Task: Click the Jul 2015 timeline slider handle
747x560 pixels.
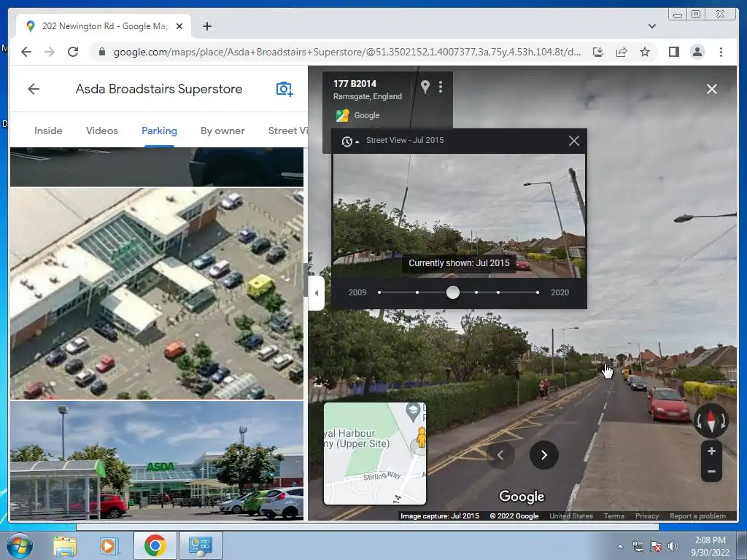Action: click(453, 292)
